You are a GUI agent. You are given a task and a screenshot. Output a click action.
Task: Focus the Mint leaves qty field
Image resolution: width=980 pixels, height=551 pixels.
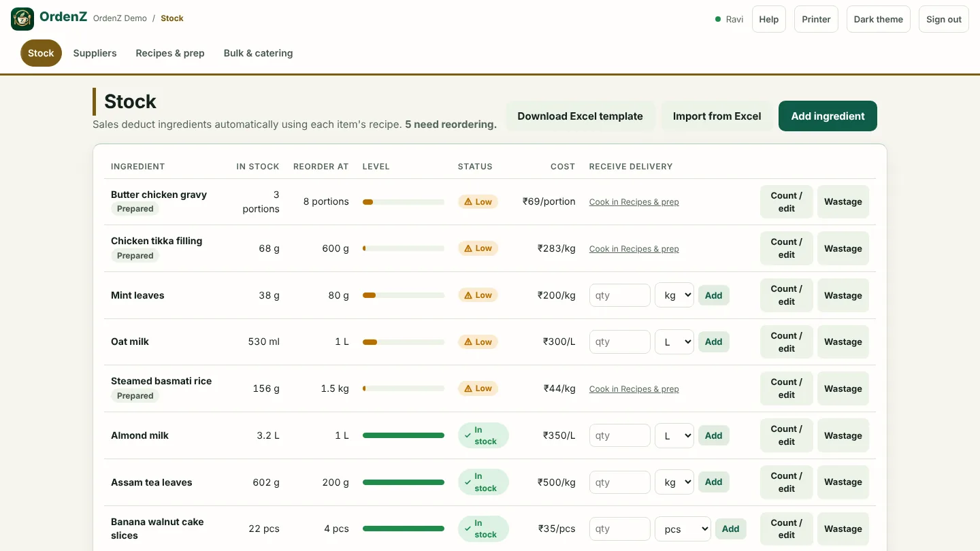click(x=620, y=295)
